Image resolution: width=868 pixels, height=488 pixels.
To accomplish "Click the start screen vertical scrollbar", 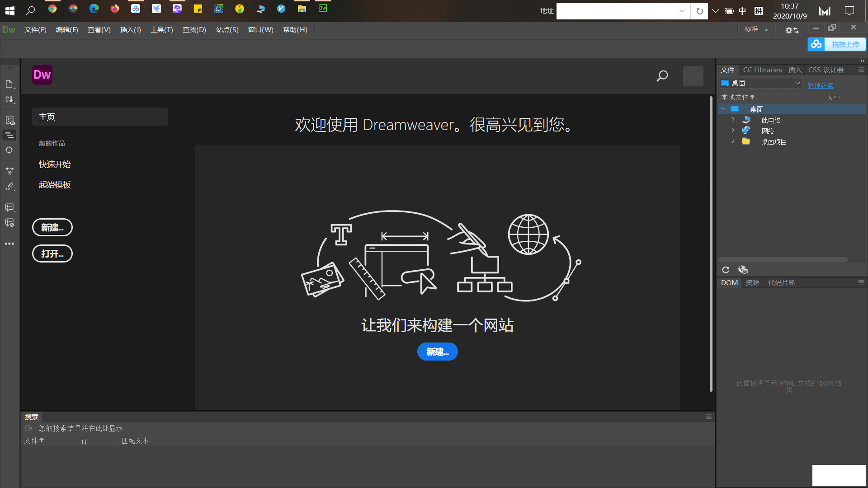I will tap(711, 244).
